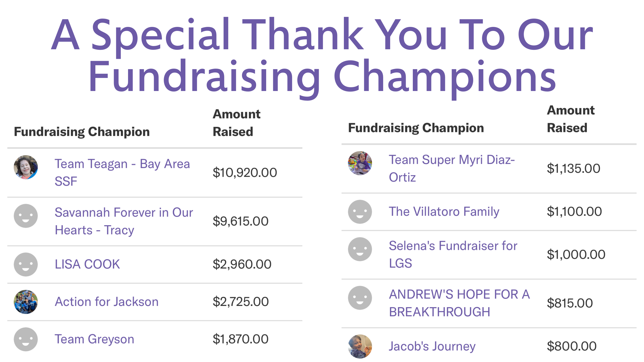
Task: Visit the Jacob's Journey fundraiser page
Action: (432, 346)
